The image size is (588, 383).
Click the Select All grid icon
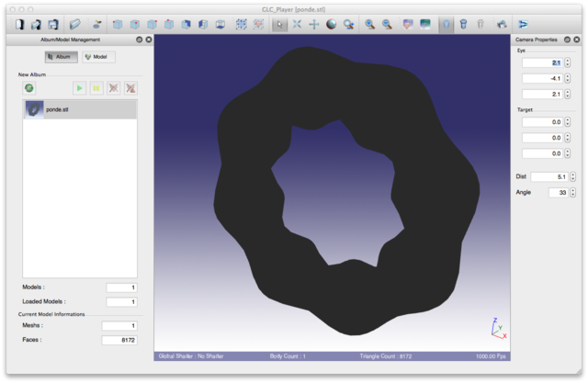[x=241, y=25]
